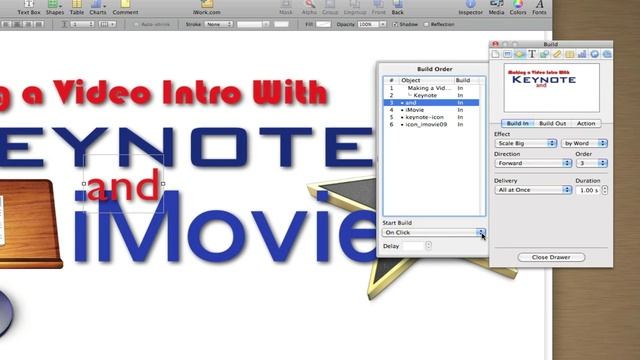Insert a Table from toolbar
This screenshot has width=640, height=360.
tap(77, 7)
